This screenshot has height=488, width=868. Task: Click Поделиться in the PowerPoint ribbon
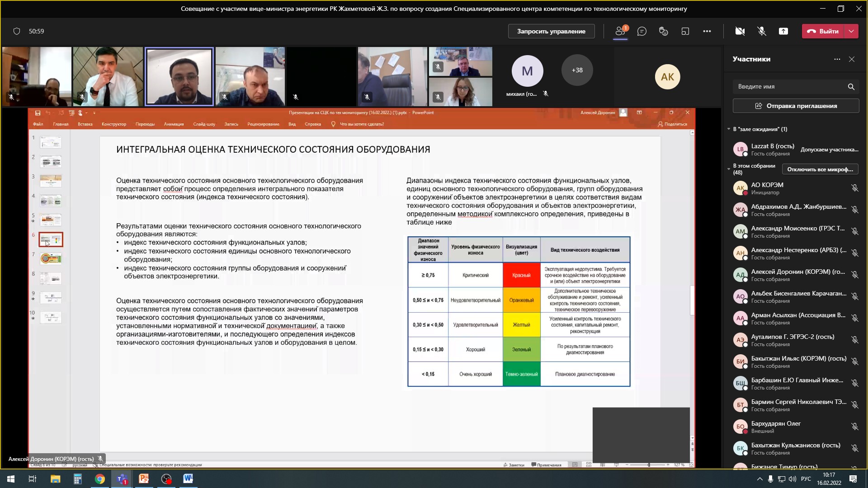[672, 124]
